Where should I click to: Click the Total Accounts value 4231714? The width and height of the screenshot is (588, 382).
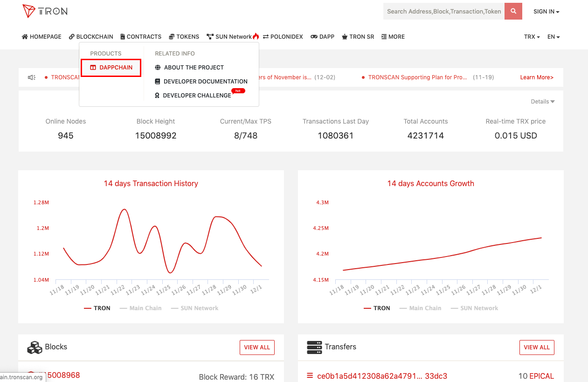click(426, 136)
